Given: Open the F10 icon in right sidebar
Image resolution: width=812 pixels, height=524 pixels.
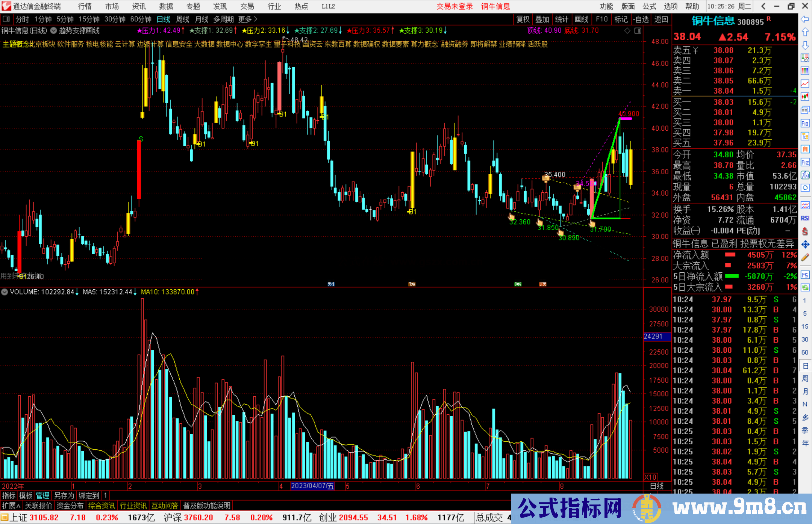Looking at the screenshot, I should [x=805, y=123].
